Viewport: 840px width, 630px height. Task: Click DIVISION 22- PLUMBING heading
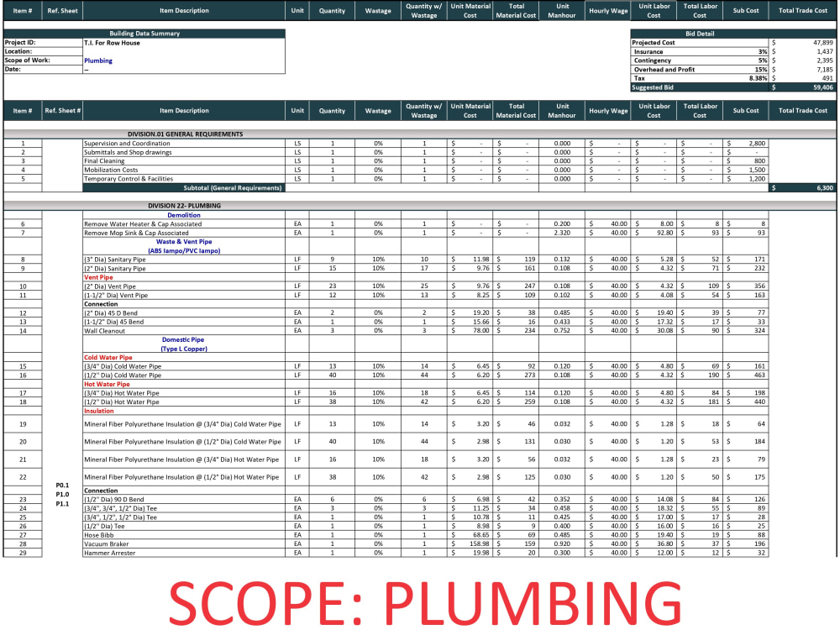[x=184, y=205]
